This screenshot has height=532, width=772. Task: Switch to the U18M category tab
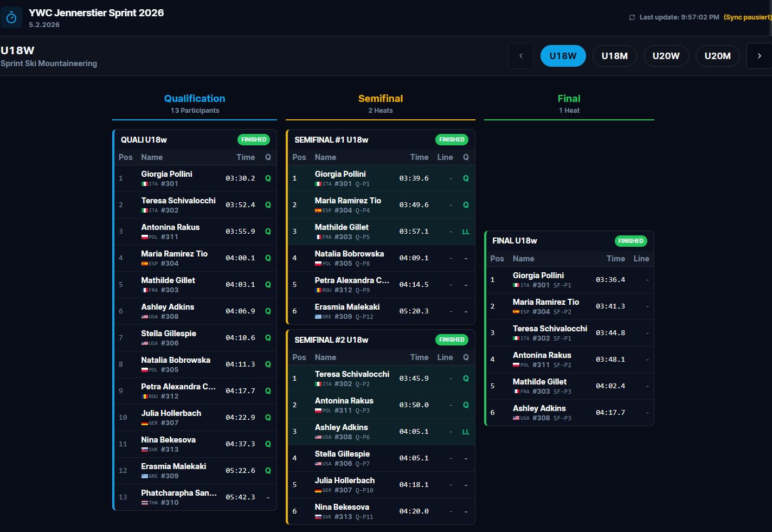pyautogui.click(x=615, y=56)
